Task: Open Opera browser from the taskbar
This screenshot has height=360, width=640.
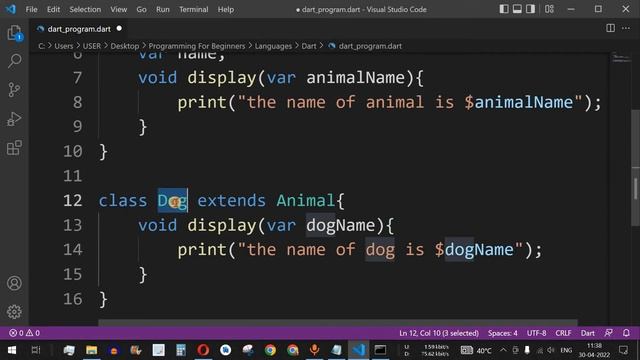Action: point(203,350)
